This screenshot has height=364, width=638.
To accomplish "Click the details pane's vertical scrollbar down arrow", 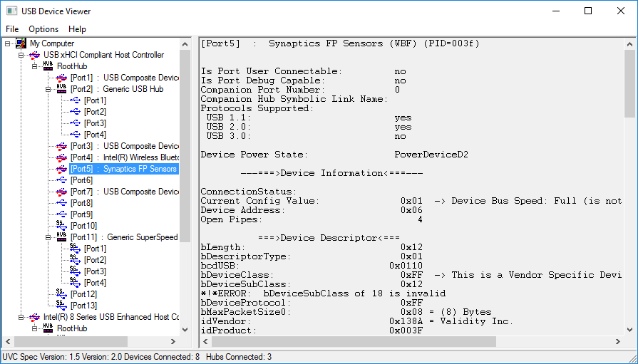I will pyautogui.click(x=629, y=329).
